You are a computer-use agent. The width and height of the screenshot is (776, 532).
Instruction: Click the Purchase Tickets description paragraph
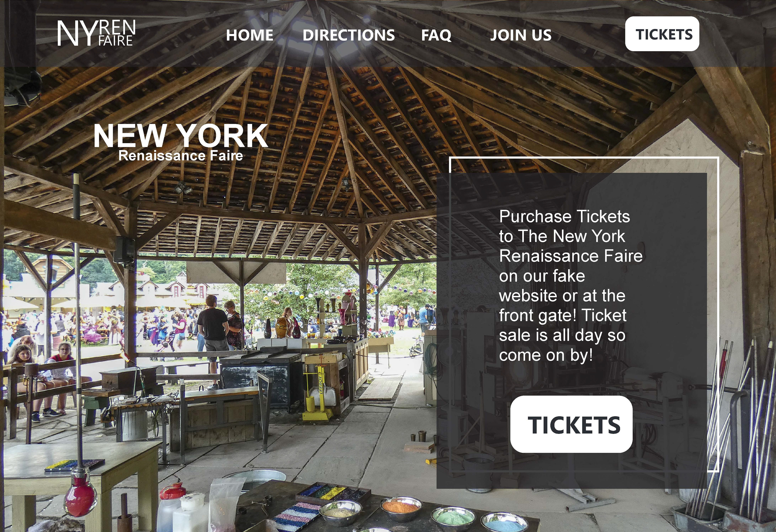point(571,286)
